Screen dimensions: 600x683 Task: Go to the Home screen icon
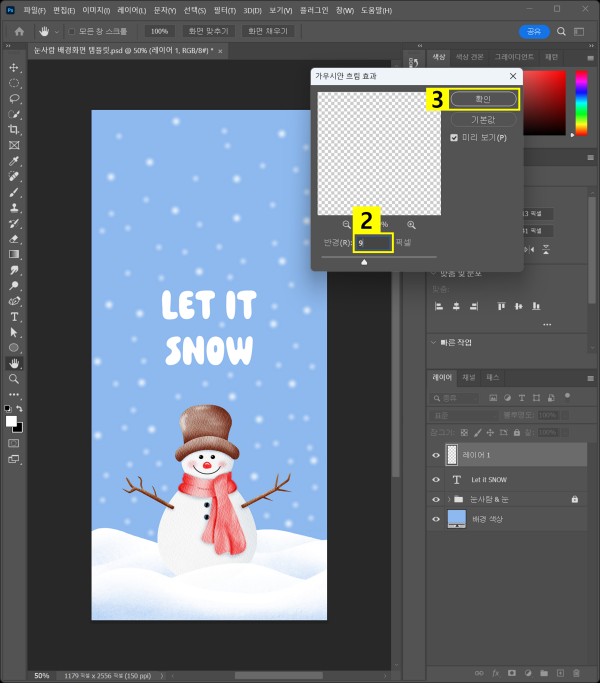tap(19, 31)
